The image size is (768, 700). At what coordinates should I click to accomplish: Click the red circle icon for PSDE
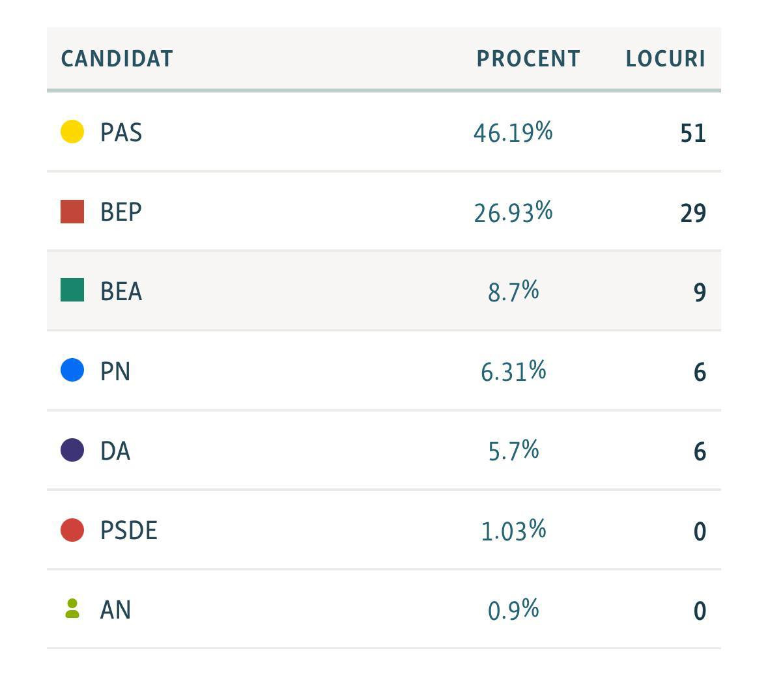pos(72,530)
